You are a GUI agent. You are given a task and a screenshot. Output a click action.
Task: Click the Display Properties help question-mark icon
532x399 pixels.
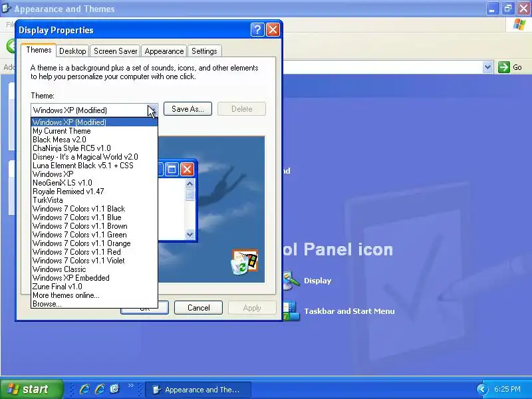257,30
